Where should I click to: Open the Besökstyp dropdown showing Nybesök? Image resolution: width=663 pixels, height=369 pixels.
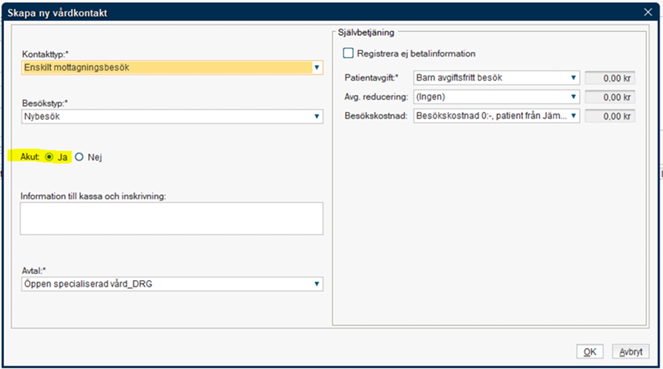172,117
